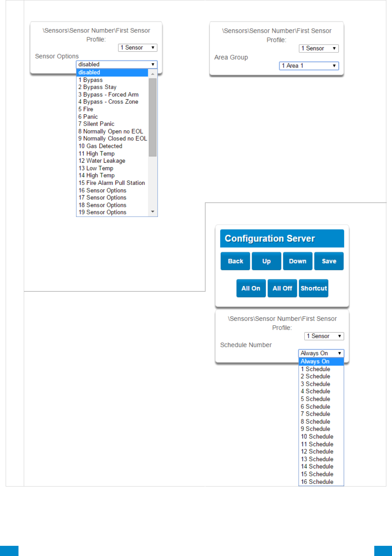Choose 13 Schedule from the list
Screen dimensions: 392x556
321,459
